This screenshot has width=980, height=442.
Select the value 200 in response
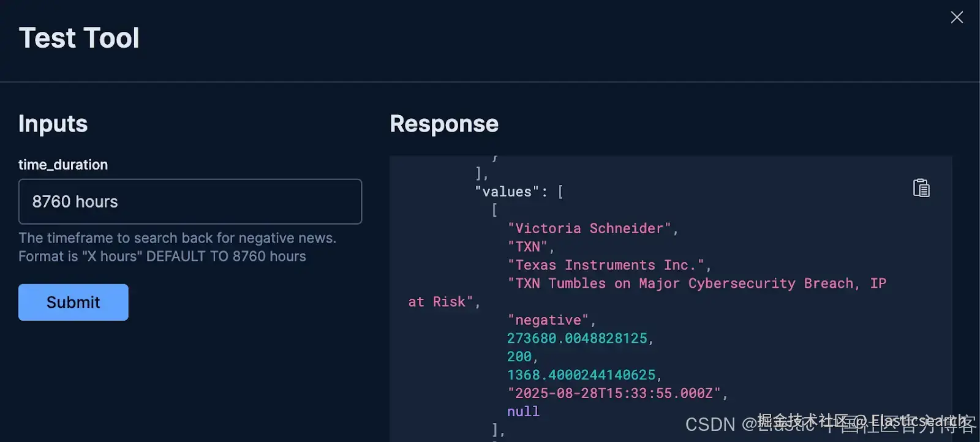pyautogui.click(x=519, y=356)
